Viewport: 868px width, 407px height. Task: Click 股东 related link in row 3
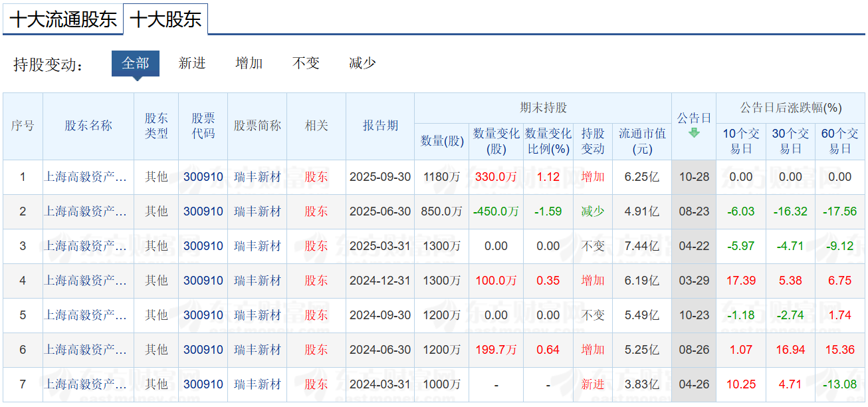(x=316, y=246)
